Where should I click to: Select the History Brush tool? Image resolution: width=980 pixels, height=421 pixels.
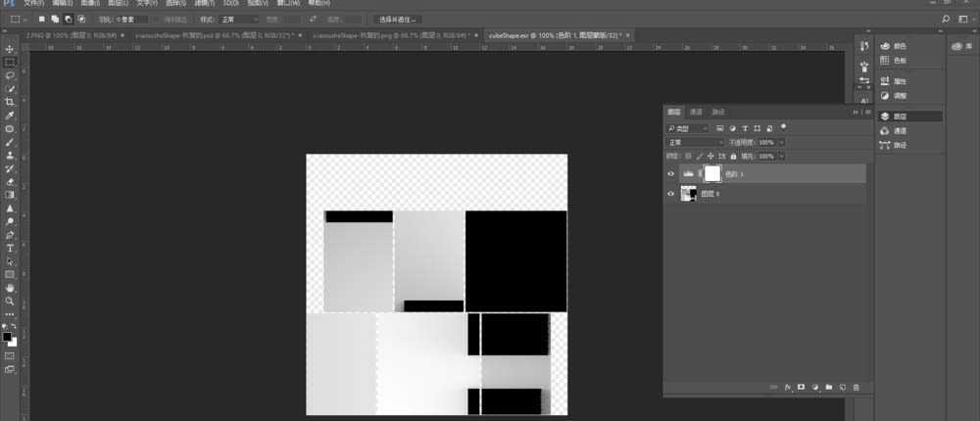[x=10, y=168]
